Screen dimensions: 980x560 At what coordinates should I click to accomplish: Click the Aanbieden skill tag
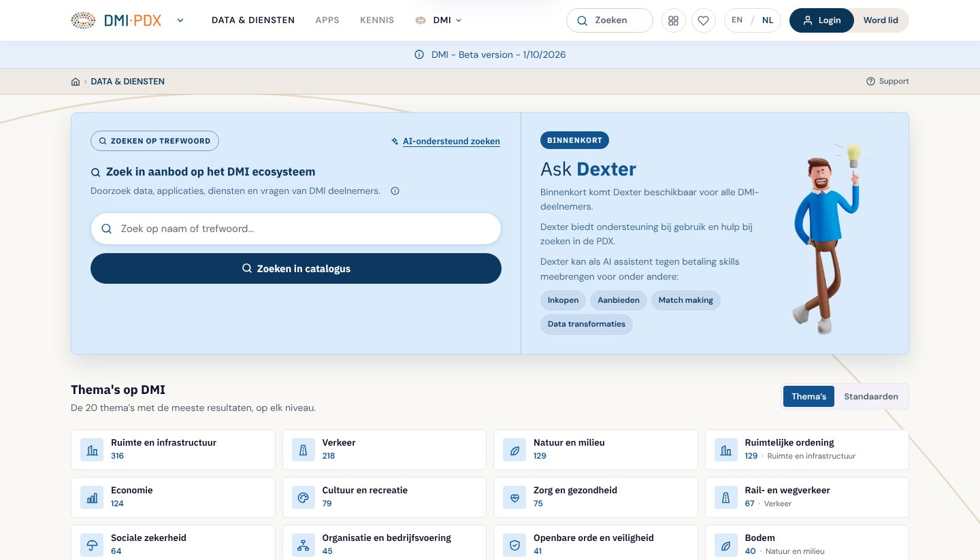(619, 301)
